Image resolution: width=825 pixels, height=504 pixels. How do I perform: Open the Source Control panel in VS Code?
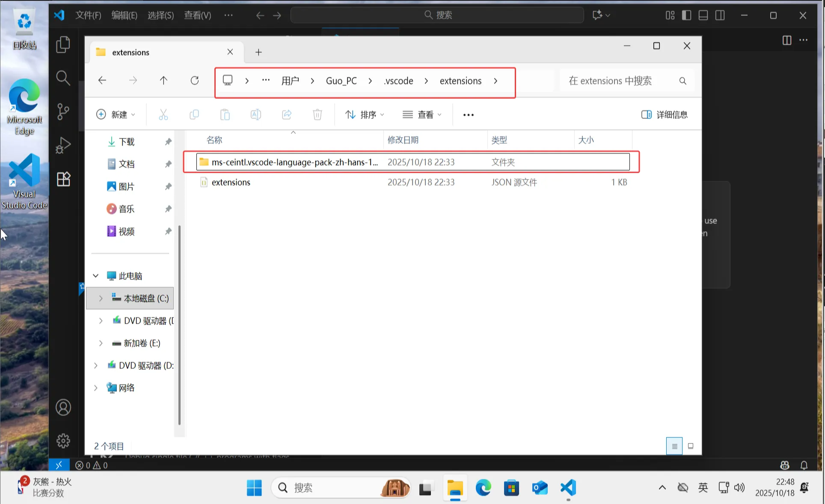click(x=63, y=111)
